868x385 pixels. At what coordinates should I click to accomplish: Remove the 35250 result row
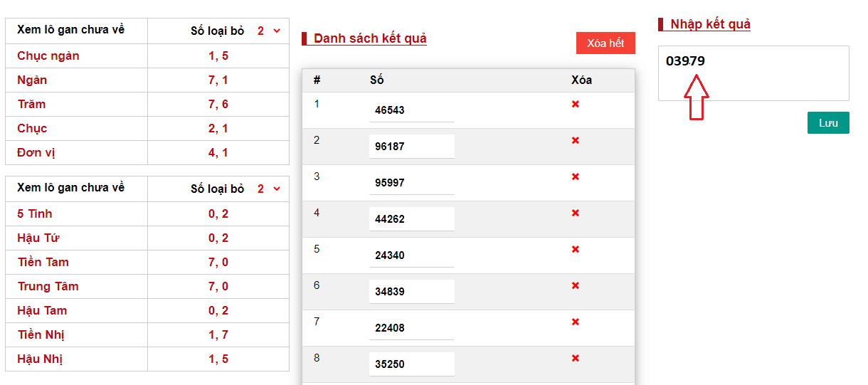click(576, 358)
